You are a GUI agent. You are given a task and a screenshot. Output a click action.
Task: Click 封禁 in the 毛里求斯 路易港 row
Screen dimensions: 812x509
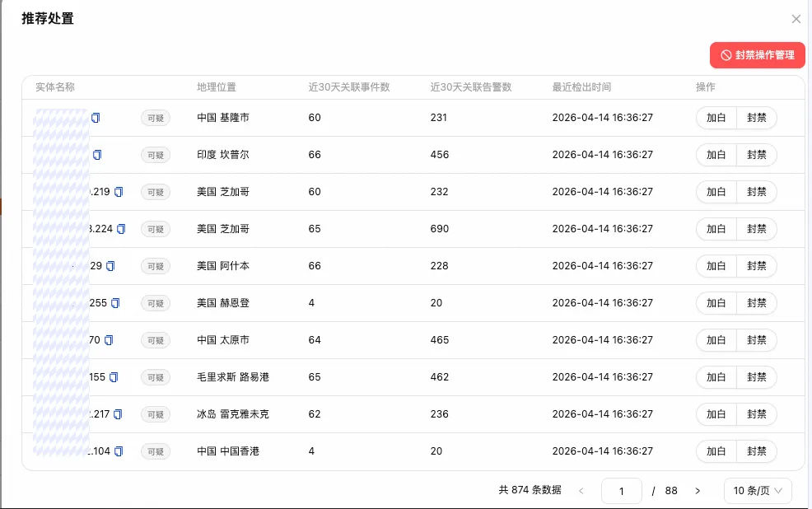pos(757,377)
